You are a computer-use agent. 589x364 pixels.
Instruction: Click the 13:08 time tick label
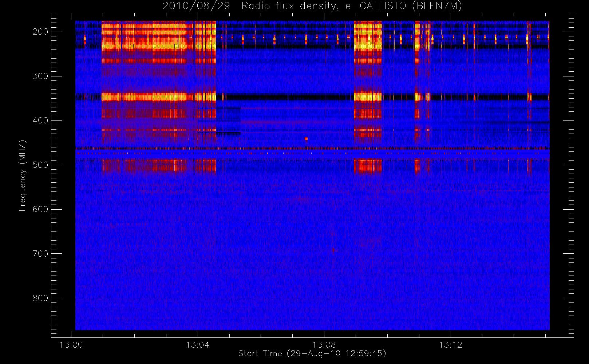pos(324,345)
